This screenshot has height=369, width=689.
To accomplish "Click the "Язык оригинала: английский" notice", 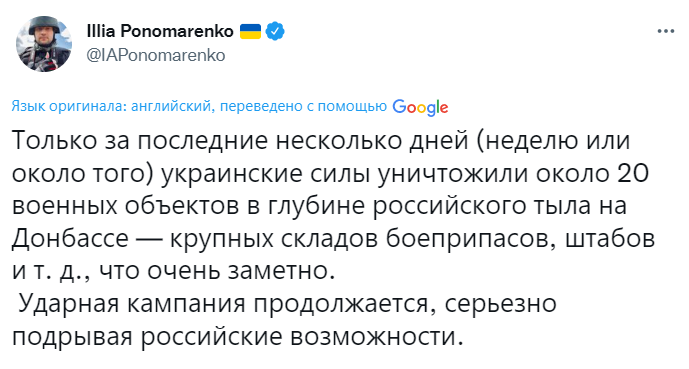I will [111, 106].
